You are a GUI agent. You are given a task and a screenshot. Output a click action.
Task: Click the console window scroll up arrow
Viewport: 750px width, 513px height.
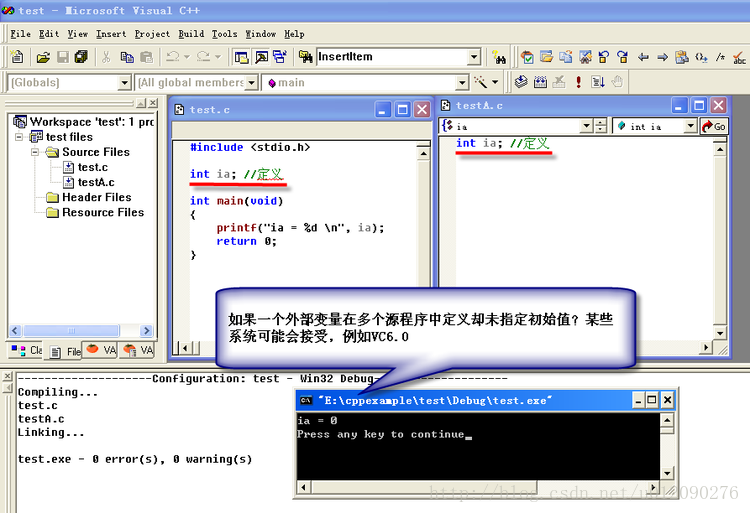[x=667, y=420]
